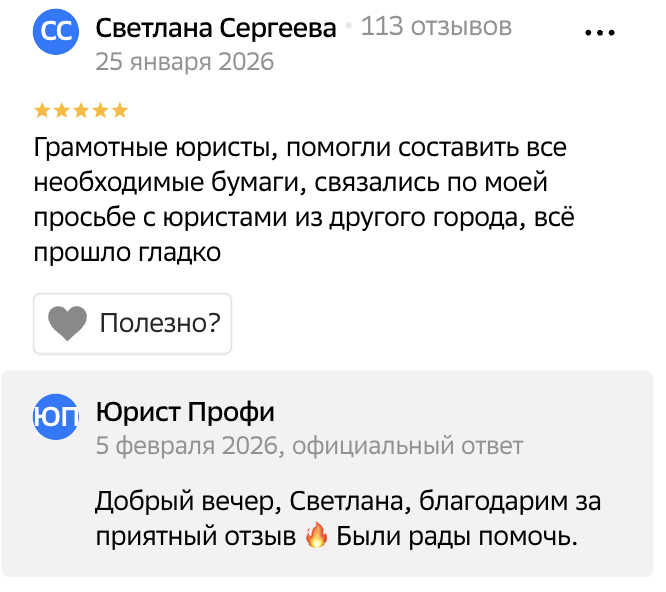
Task: Open the author's 113 отзывов list
Action: 436,27
